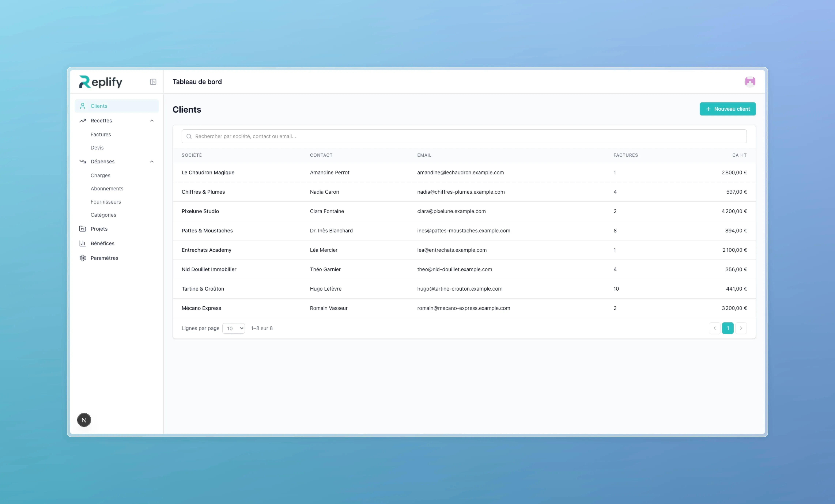This screenshot has height=504, width=835.
Task: Click the Bénéfices bar chart icon
Action: (82, 244)
